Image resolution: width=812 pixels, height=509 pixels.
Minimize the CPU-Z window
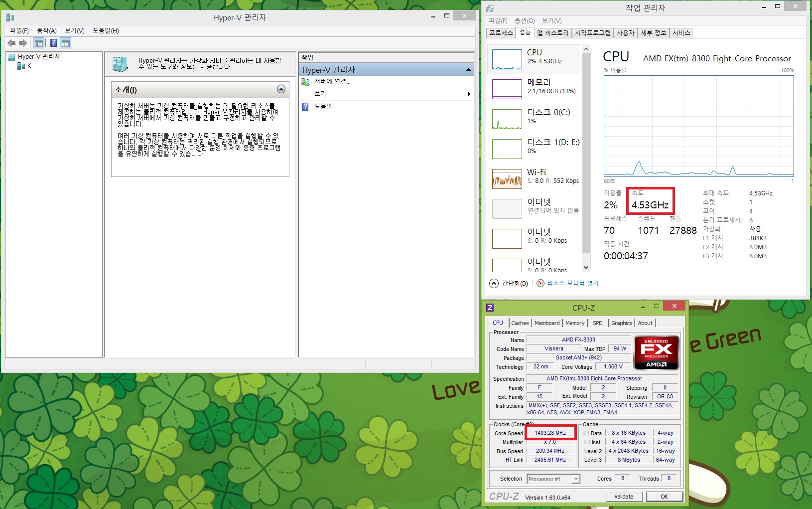click(x=643, y=306)
